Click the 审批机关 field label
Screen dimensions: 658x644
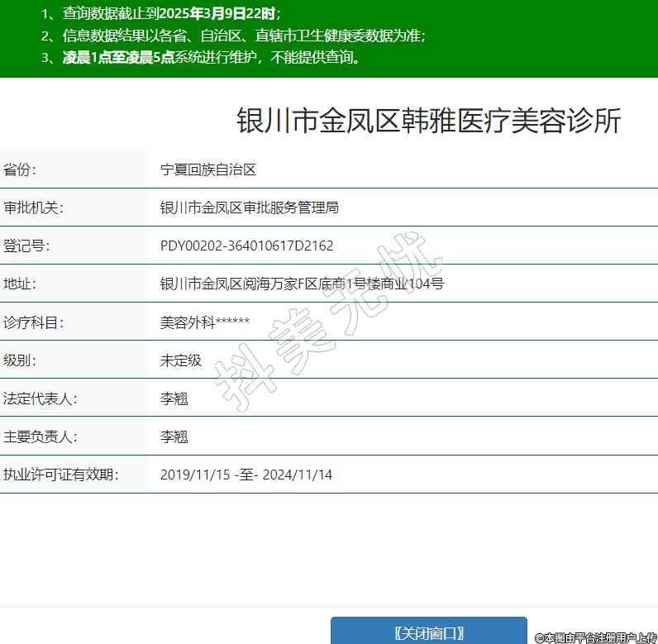(33, 208)
